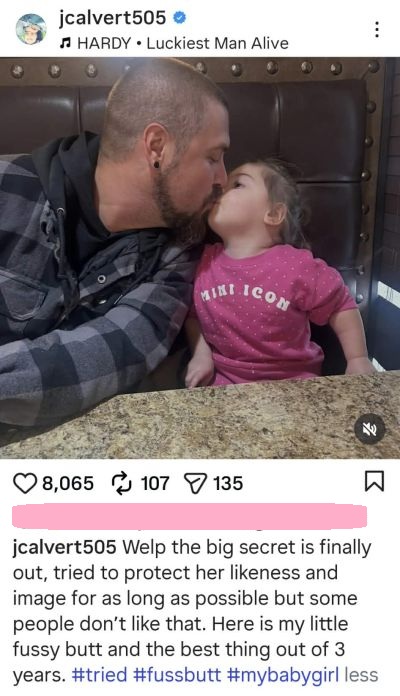This screenshot has height=696, width=400.
Task: Open the #mybabygirl hashtag
Action: (x=283, y=675)
